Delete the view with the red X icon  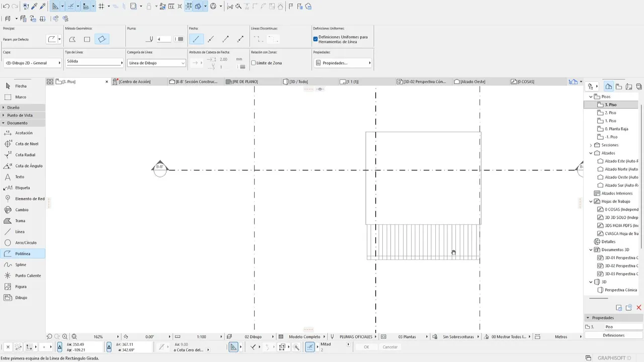pyautogui.click(x=639, y=308)
